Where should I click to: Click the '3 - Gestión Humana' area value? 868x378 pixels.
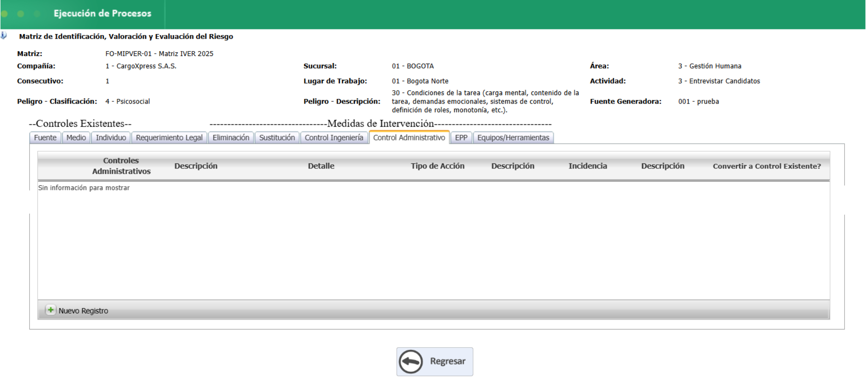[x=710, y=66]
